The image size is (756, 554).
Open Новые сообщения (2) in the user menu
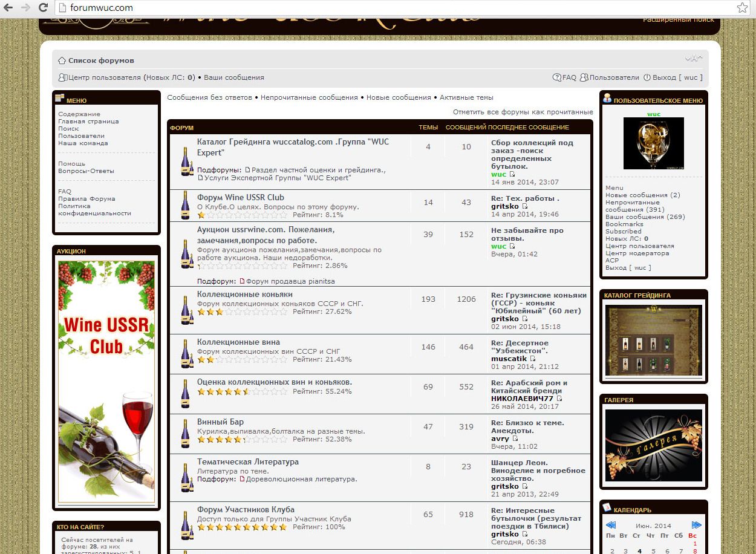click(x=642, y=195)
